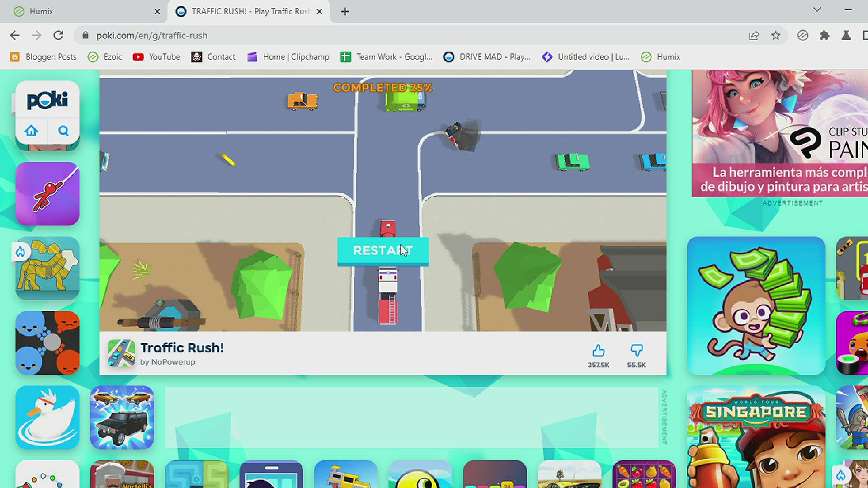This screenshot has height=488, width=868.
Task: Reload the page
Action: [x=58, y=35]
